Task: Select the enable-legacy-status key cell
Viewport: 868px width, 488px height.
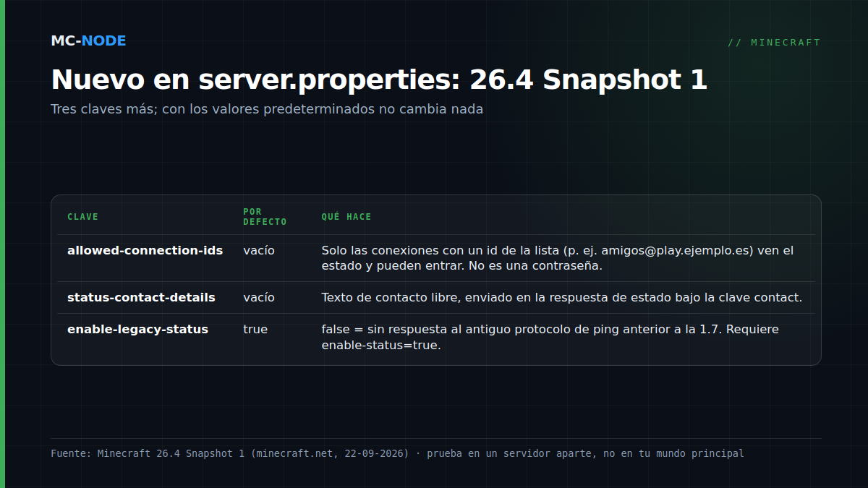Action: coord(137,330)
